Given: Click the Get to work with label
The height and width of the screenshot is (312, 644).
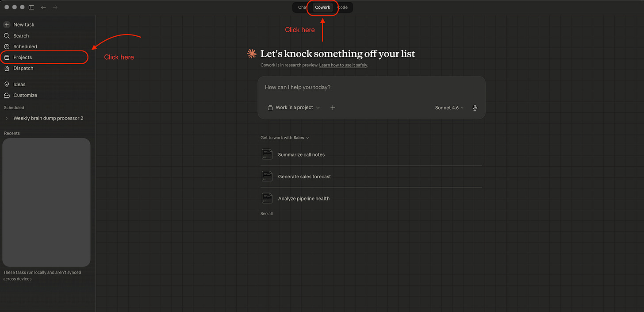Looking at the screenshot, I should (276, 138).
